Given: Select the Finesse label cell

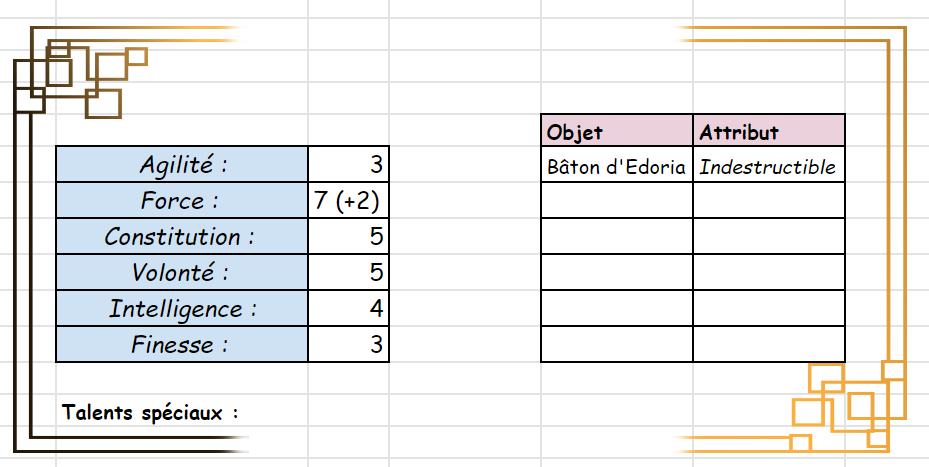Looking at the screenshot, I should (x=182, y=345).
